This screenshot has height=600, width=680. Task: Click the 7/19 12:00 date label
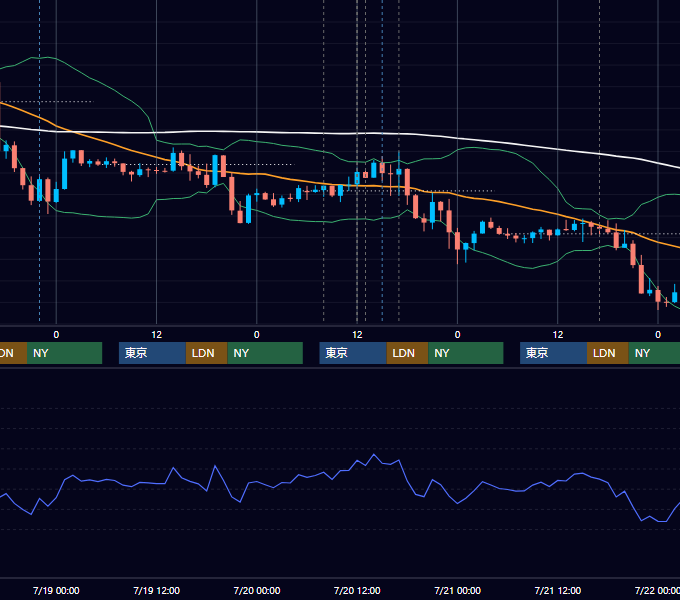156,590
